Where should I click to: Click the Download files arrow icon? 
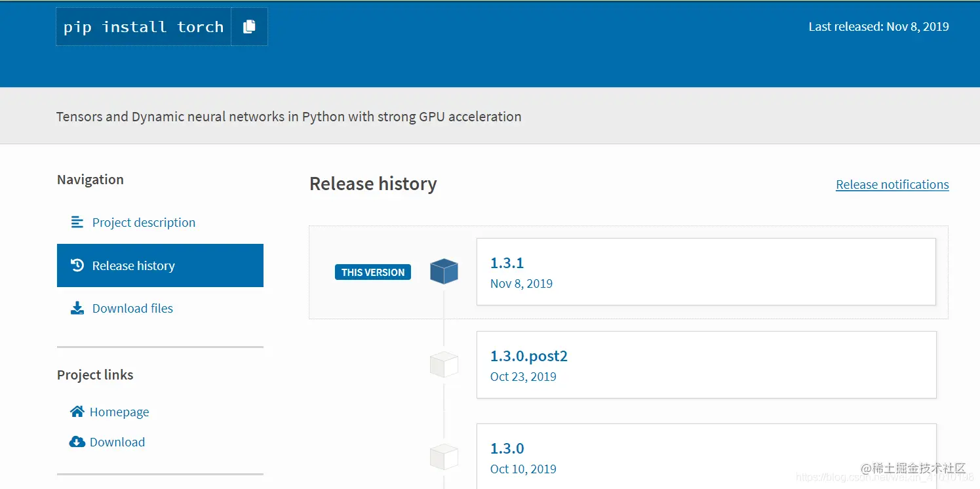77,308
